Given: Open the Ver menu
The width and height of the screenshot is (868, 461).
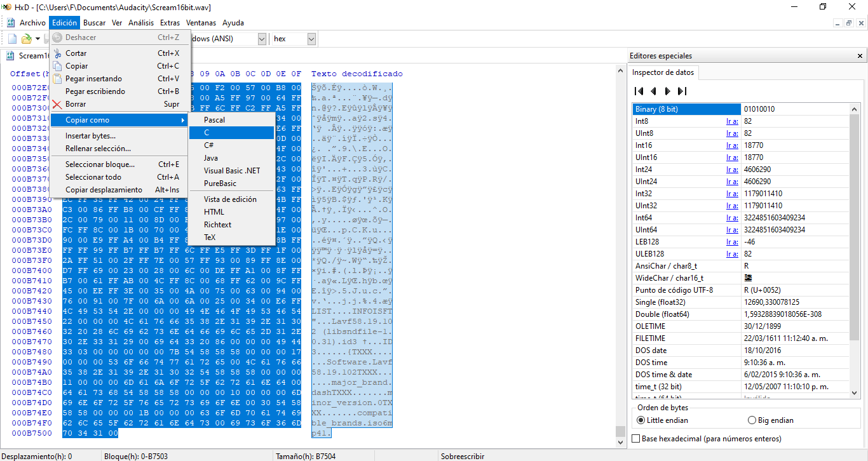Looking at the screenshot, I should tap(117, 23).
